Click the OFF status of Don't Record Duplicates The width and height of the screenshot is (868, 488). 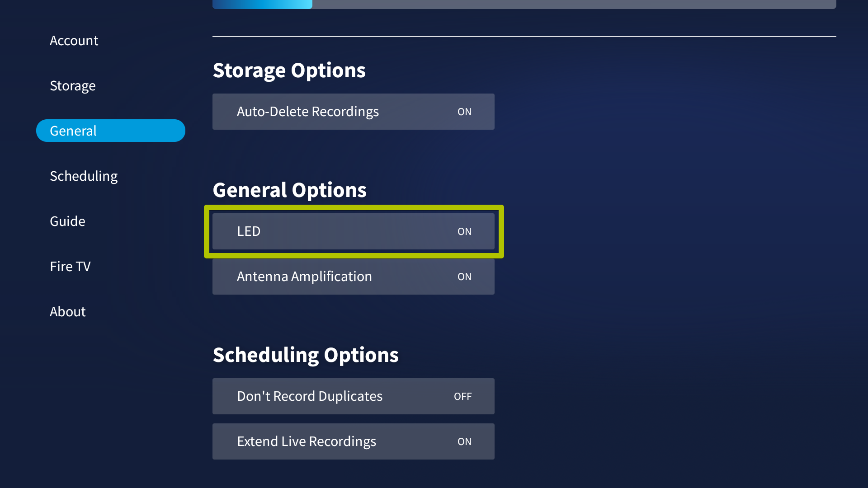[462, 396]
